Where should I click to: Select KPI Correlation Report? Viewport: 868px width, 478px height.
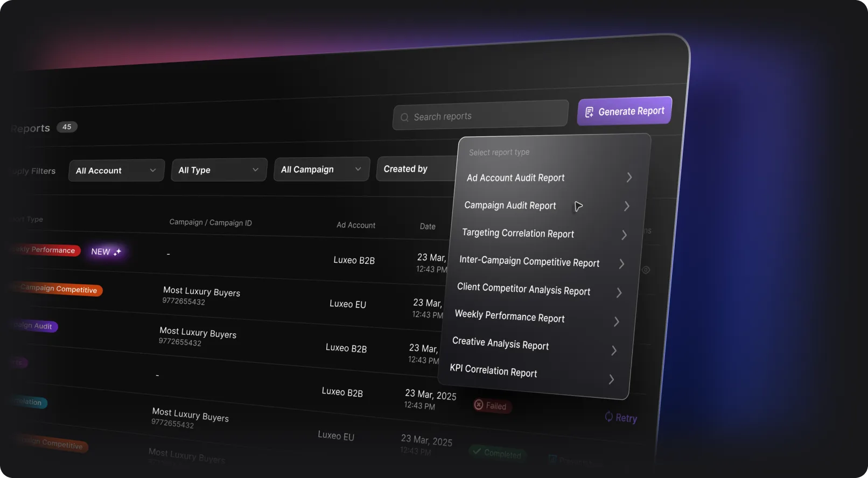pos(493,371)
